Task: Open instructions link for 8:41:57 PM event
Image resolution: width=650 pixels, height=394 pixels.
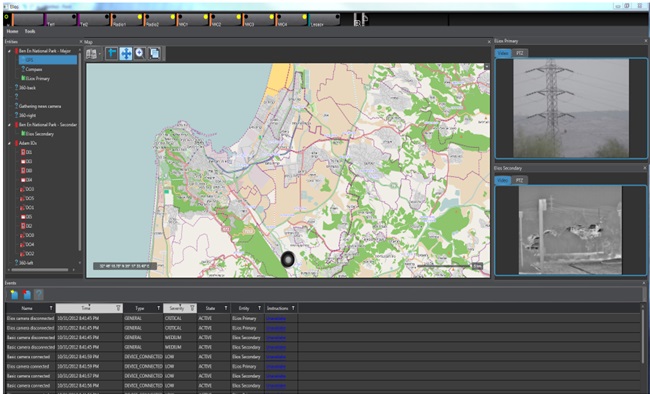Action: 276,376
